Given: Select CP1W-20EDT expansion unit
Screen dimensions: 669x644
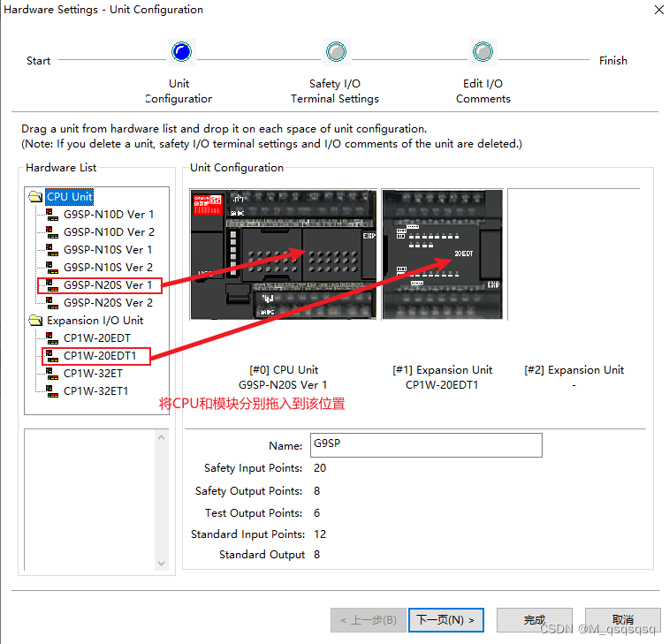Looking at the screenshot, I should coord(97,338).
